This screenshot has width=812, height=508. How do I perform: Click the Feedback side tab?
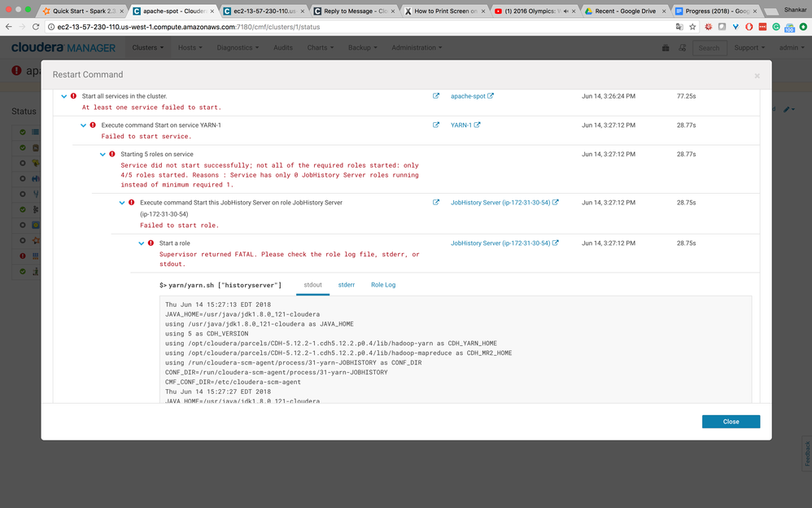(807, 453)
